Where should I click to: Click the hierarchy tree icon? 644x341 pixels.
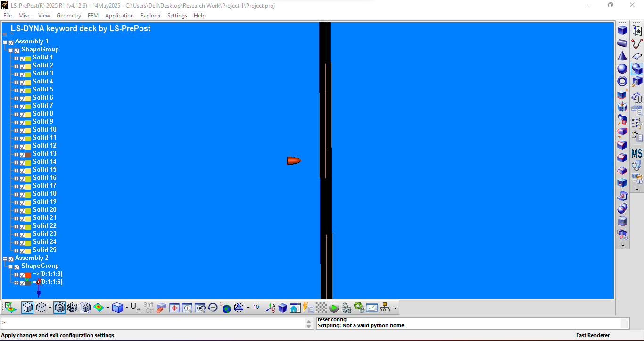pos(385,308)
